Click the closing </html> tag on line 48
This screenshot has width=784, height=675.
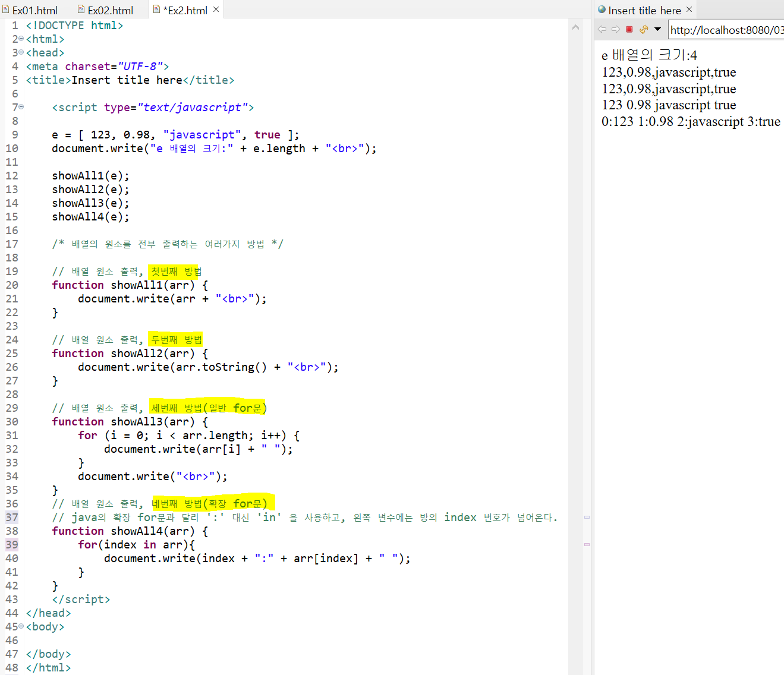tap(48, 668)
